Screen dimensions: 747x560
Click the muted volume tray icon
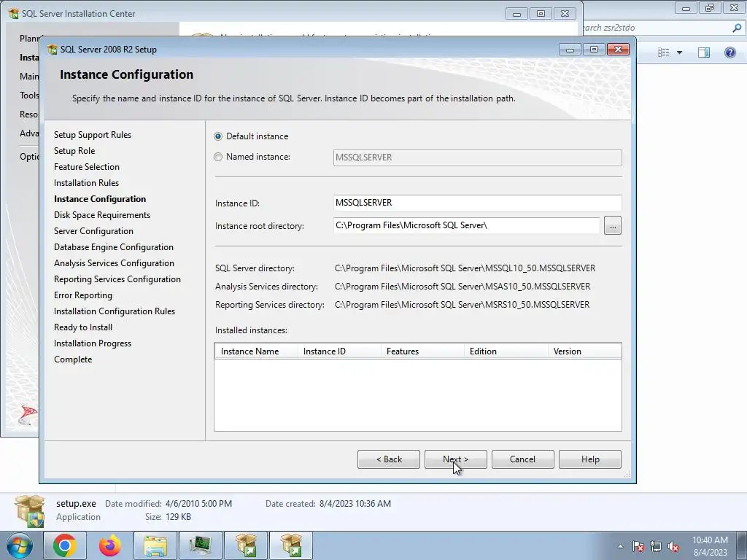coord(673,546)
